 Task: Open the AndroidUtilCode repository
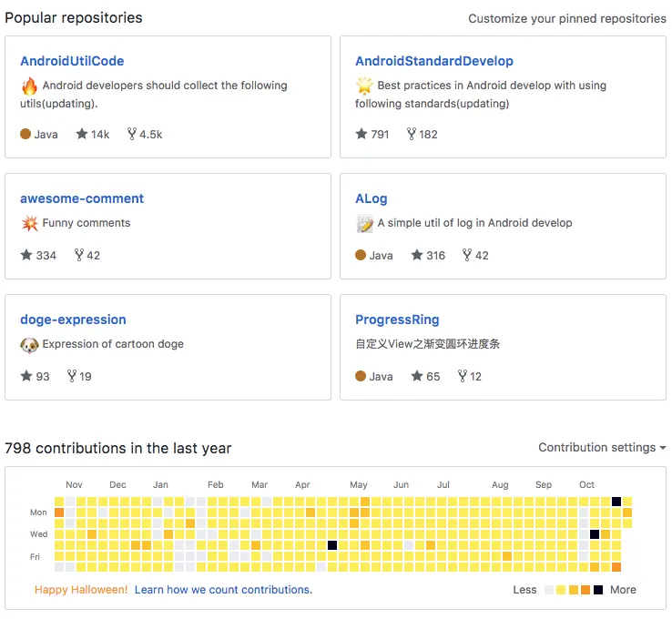pyautogui.click(x=72, y=61)
